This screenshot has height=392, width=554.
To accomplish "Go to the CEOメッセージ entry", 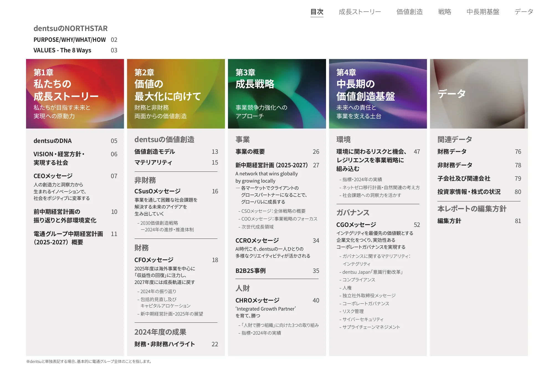I will [53, 176].
